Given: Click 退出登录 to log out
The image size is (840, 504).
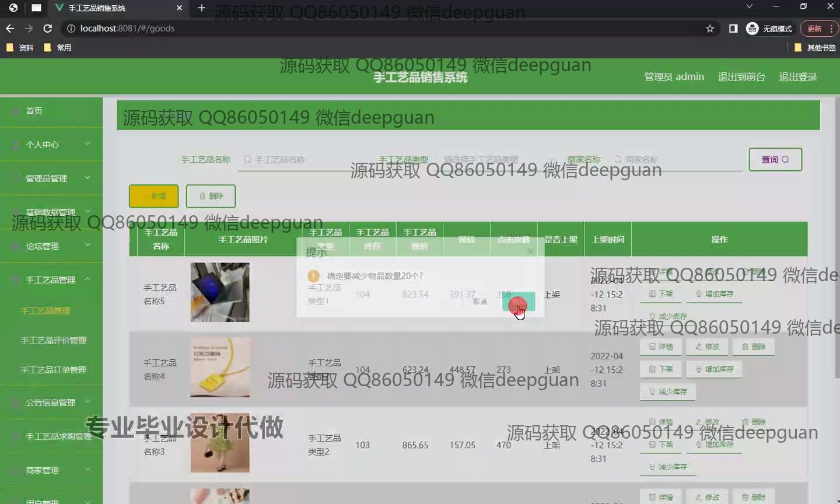Looking at the screenshot, I should tap(798, 76).
